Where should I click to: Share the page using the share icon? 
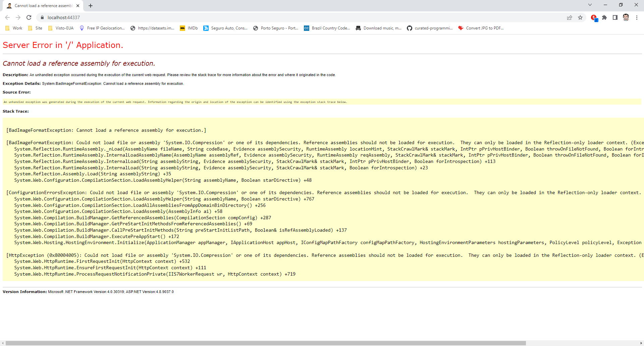(570, 17)
